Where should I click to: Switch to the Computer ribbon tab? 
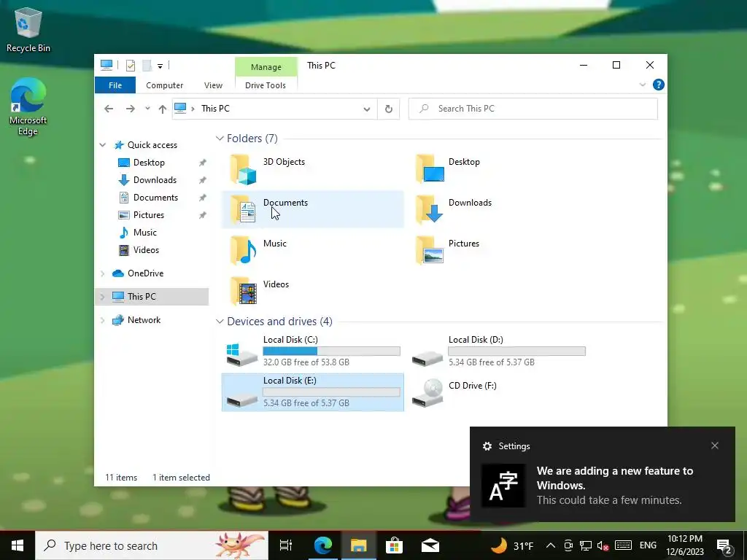164,85
